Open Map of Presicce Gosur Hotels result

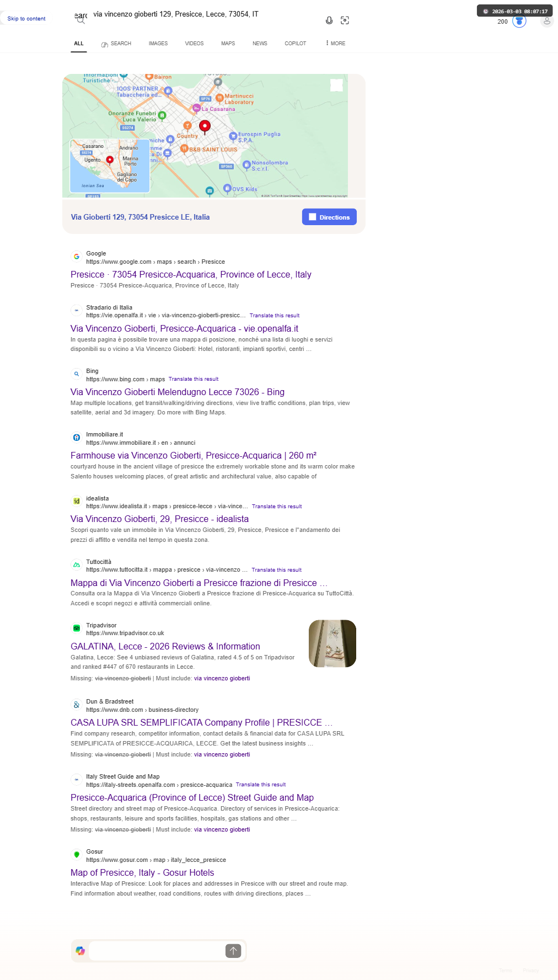coord(142,873)
